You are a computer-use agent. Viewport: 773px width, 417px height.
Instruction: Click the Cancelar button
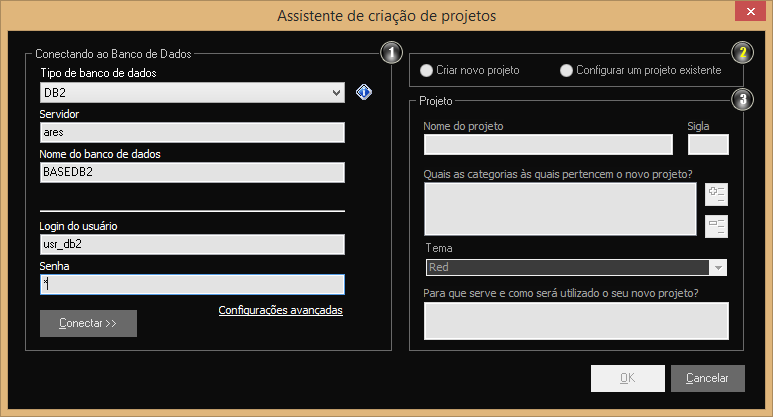[x=708, y=378]
